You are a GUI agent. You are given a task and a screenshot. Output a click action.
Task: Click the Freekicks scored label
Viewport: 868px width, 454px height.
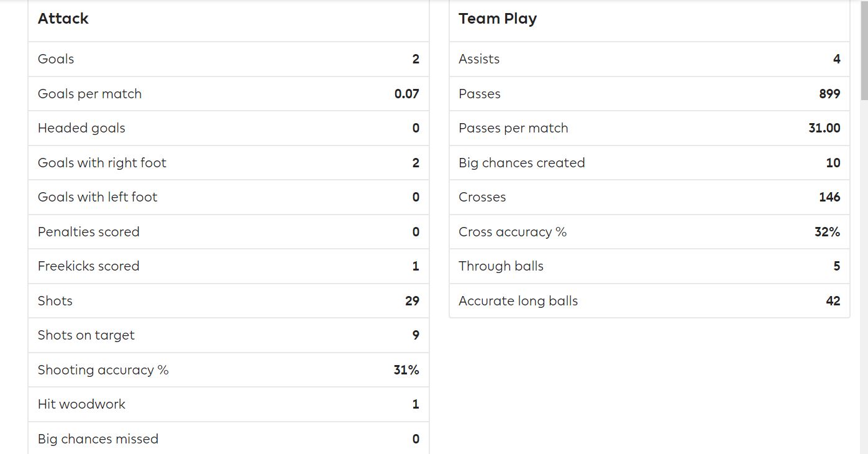pos(88,266)
